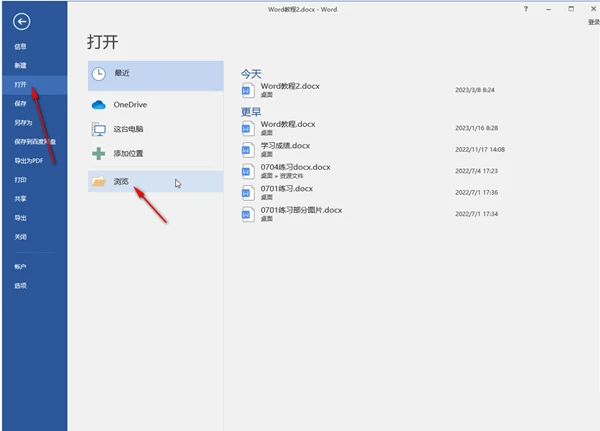Click the date 2022/7/1 17:36

[476, 192]
